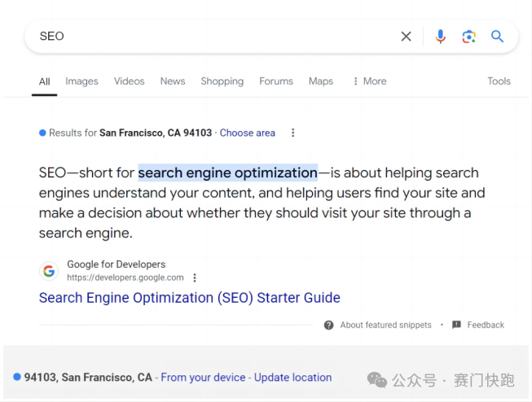Click the Update location link

pos(292,378)
